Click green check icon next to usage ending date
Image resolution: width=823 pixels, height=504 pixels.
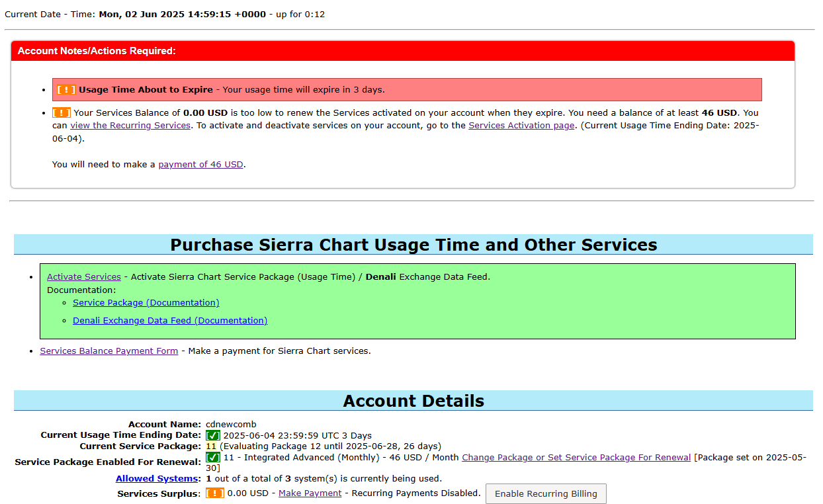(x=213, y=435)
